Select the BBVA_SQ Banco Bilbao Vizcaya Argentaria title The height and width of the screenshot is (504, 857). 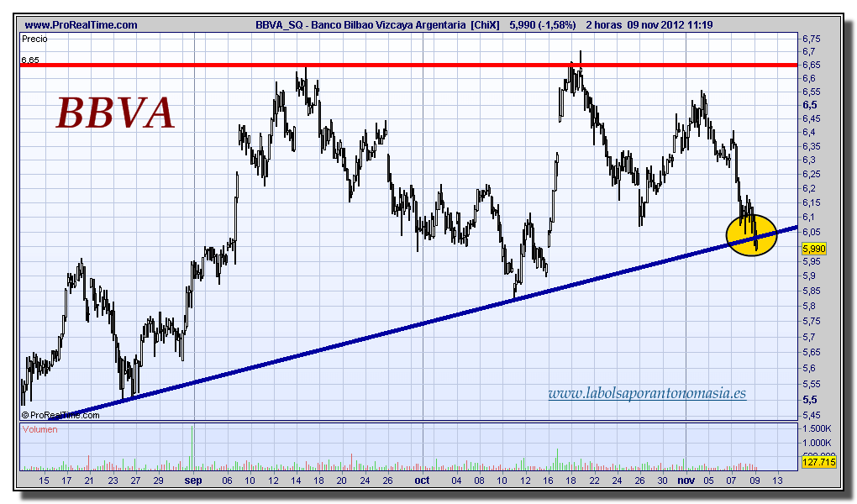click(377, 25)
